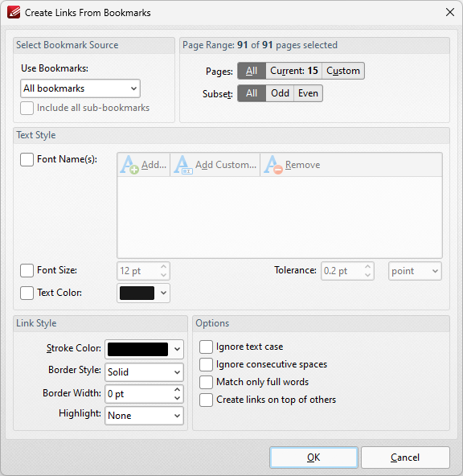This screenshot has height=476, width=463.
Task: Check Ignore text case option
Action: tap(206, 347)
